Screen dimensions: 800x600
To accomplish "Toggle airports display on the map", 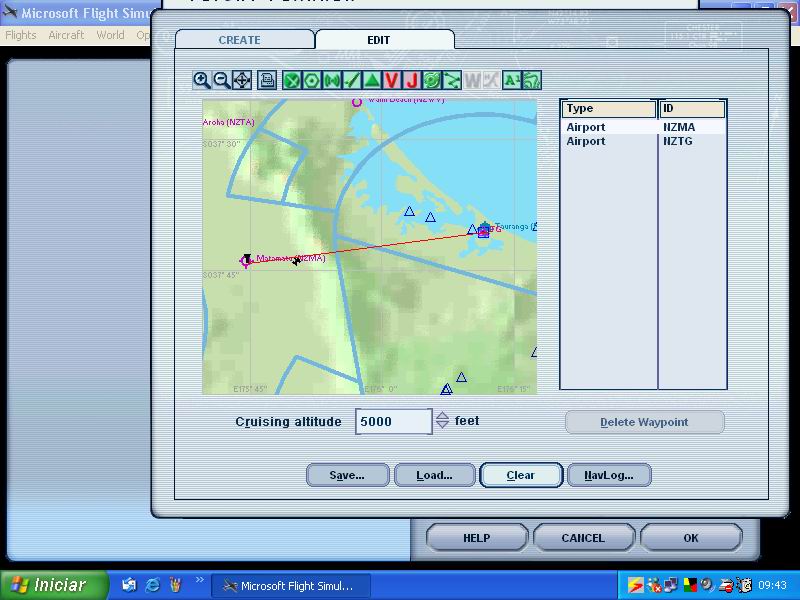I will pyautogui.click(x=292, y=80).
